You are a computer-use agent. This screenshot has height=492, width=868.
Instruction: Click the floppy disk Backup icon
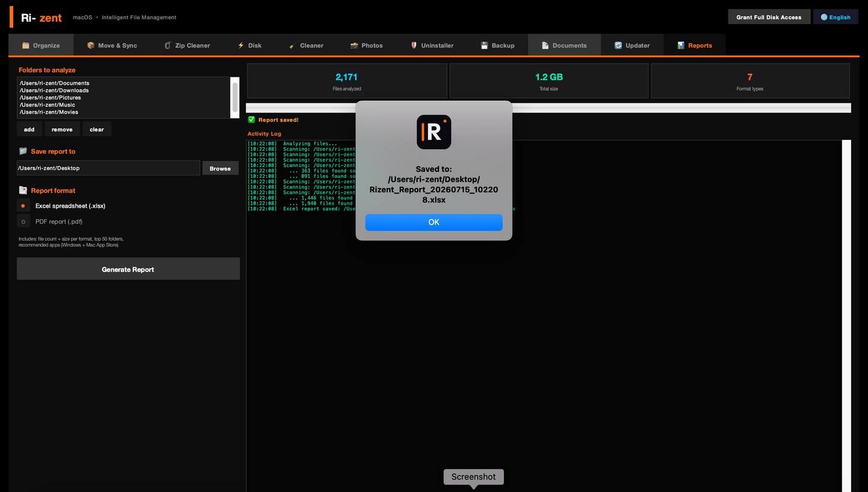tap(484, 46)
